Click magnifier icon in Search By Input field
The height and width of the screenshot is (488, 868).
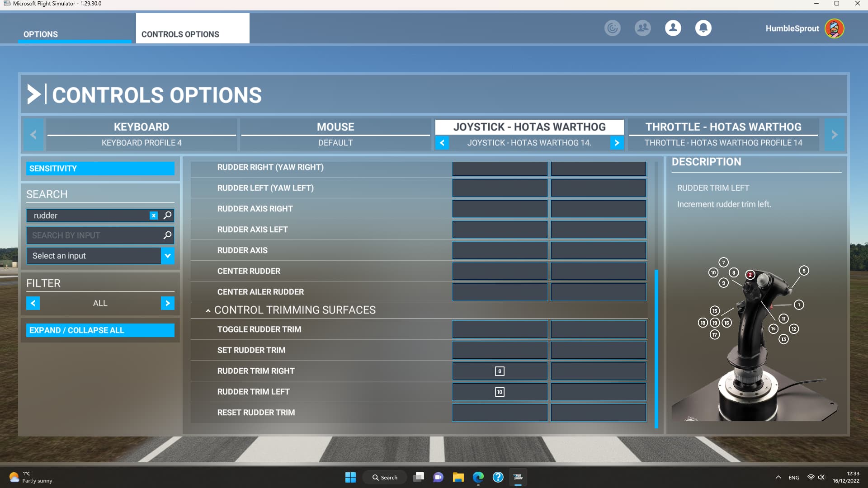click(x=167, y=235)
